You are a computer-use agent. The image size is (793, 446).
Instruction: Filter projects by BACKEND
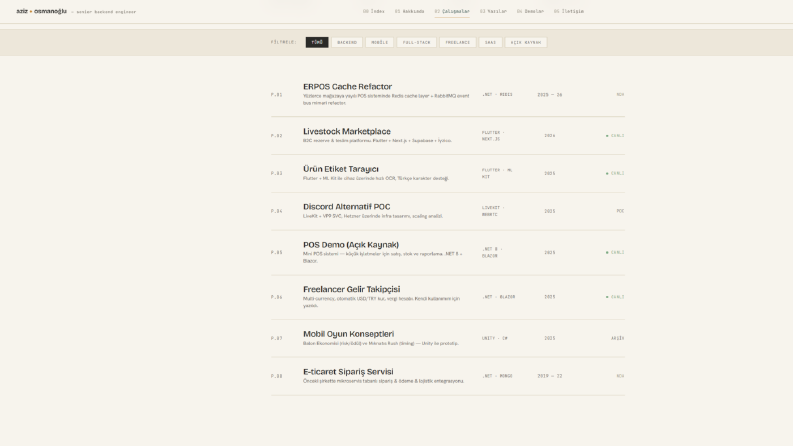(347, 42)
